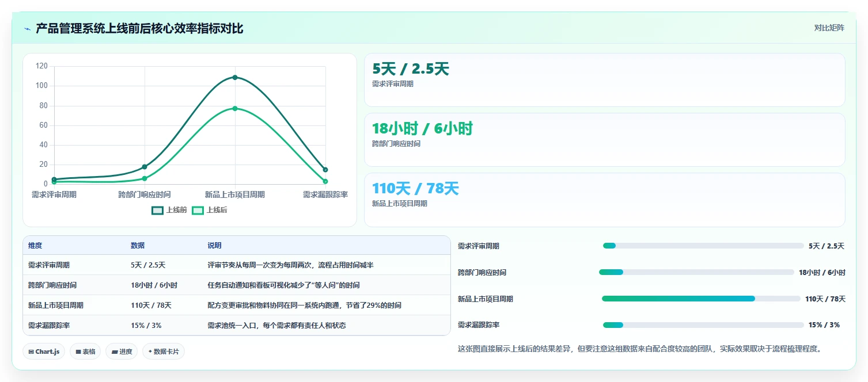Click the icon inside the 进度 tag

click(114, 352)
